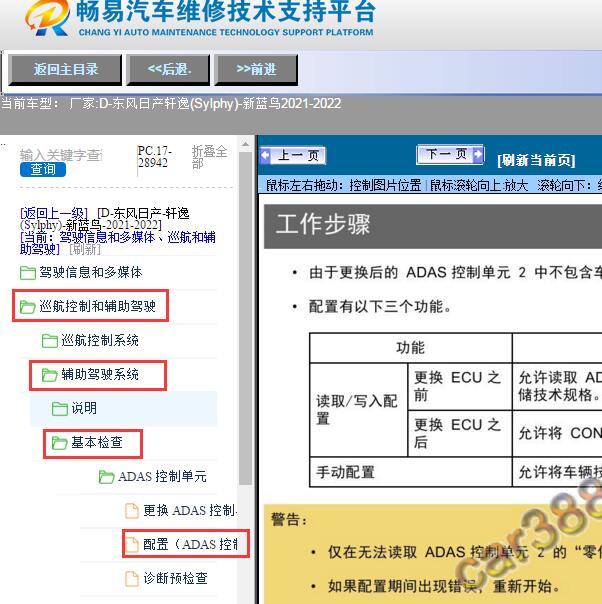Image resolution: width=602 pixels, height=604 pixels.
Task: Expand the 巡航控制系统 folder
Action: pos(100,340)
